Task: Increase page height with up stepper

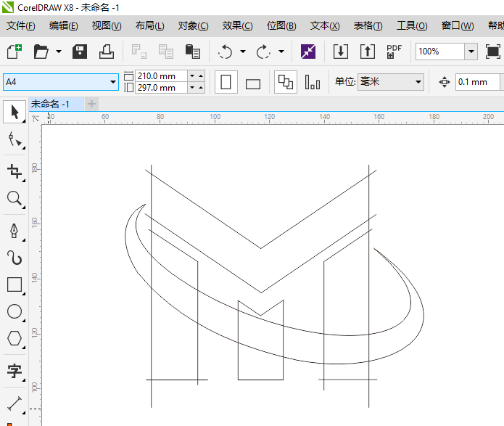Action: [x=201, y=88]
